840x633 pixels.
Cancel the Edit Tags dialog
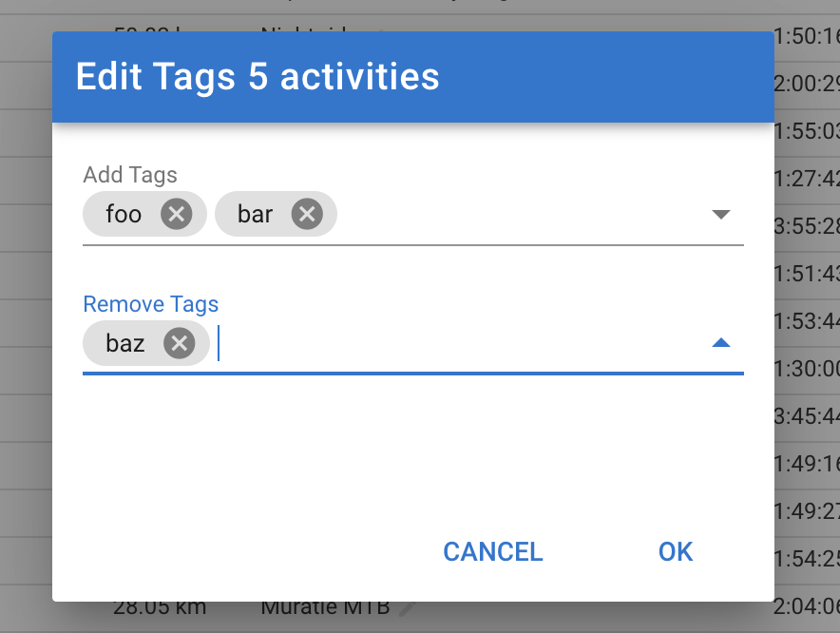click(493, 551)
